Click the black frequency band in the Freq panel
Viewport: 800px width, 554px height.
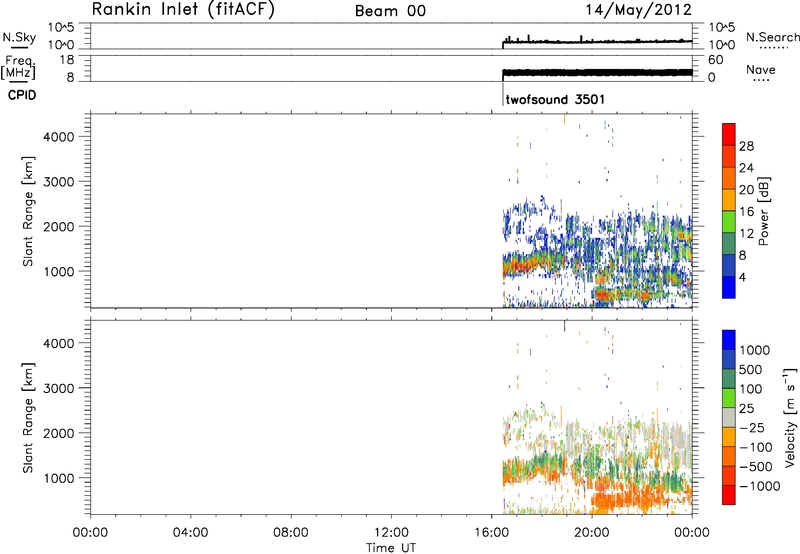pos(597,72)
